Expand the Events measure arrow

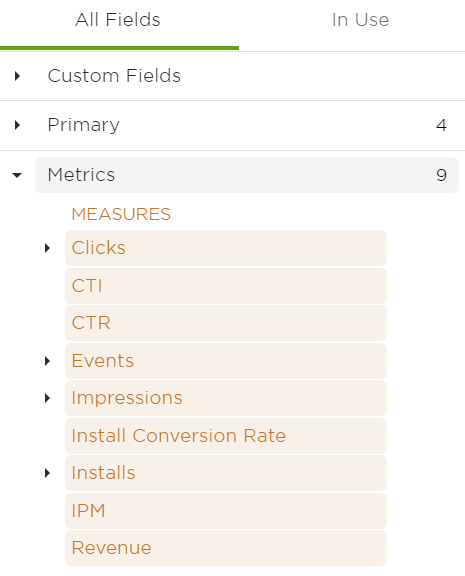(47, 361)
